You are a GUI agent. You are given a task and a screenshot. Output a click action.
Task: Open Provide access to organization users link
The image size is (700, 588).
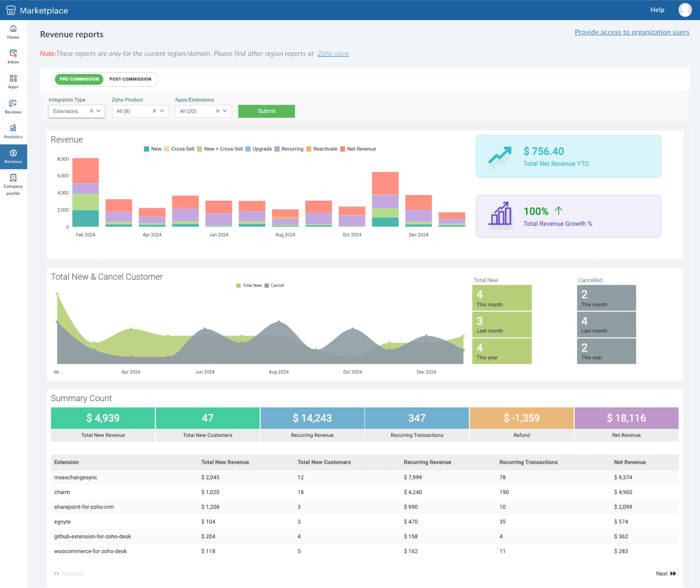(632, 32)
